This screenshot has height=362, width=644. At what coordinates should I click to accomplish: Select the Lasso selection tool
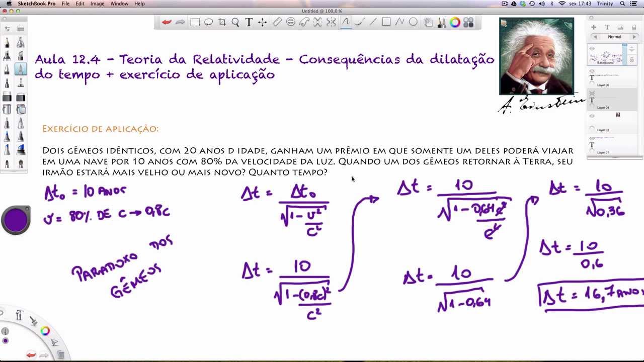pyautogui.click(x=208, y=22)
